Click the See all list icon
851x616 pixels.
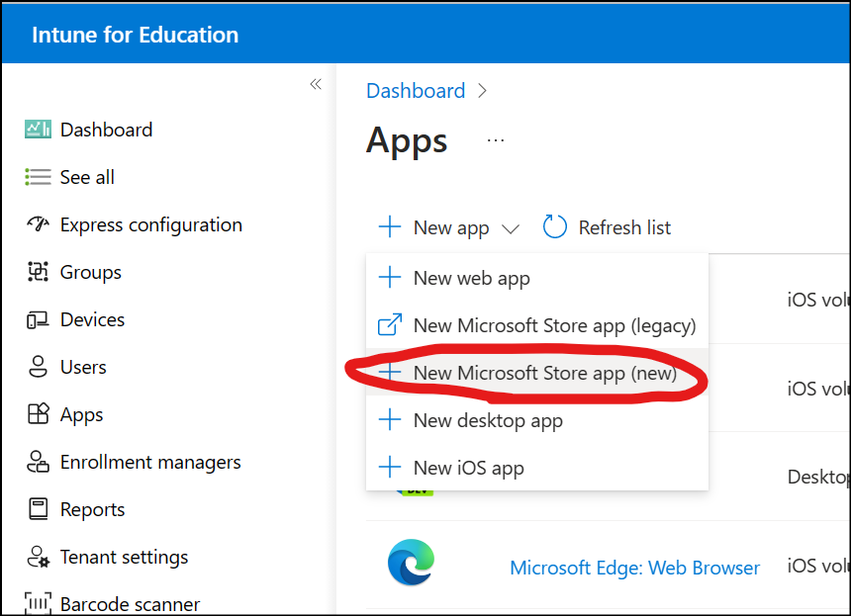click(38, 177)
